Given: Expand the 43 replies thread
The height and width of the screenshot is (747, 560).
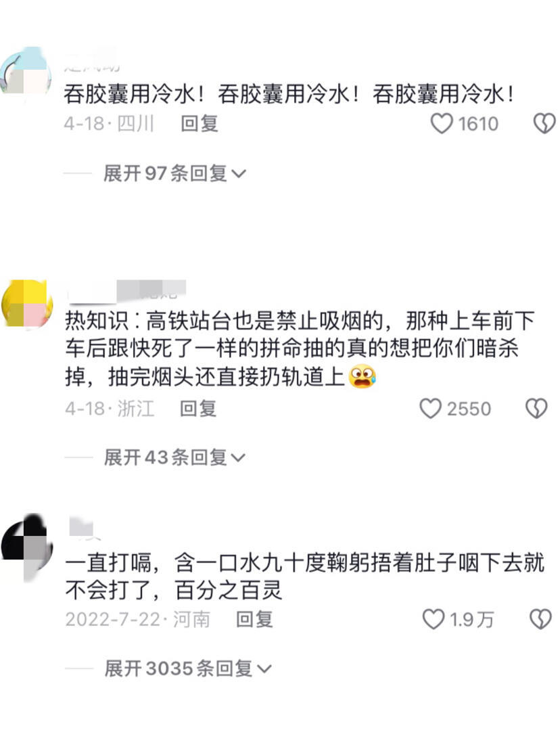Looking at the screenshot, I should tap(174, 458).
